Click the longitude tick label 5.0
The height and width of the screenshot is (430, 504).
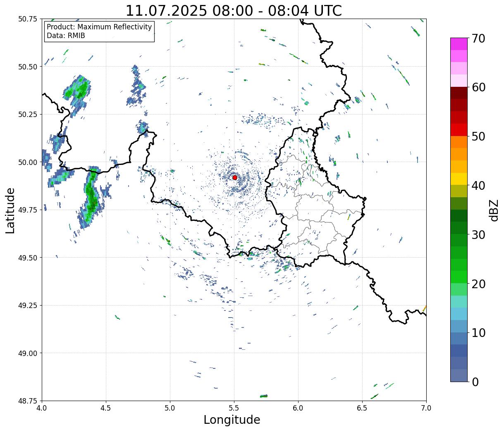point(170,408)
